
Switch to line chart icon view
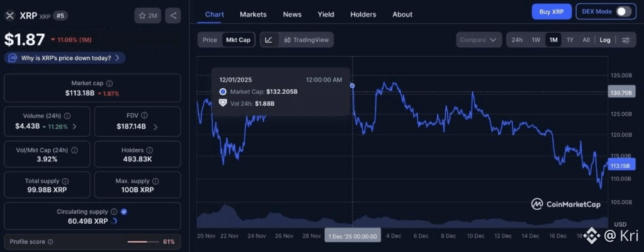click(269, 40)
